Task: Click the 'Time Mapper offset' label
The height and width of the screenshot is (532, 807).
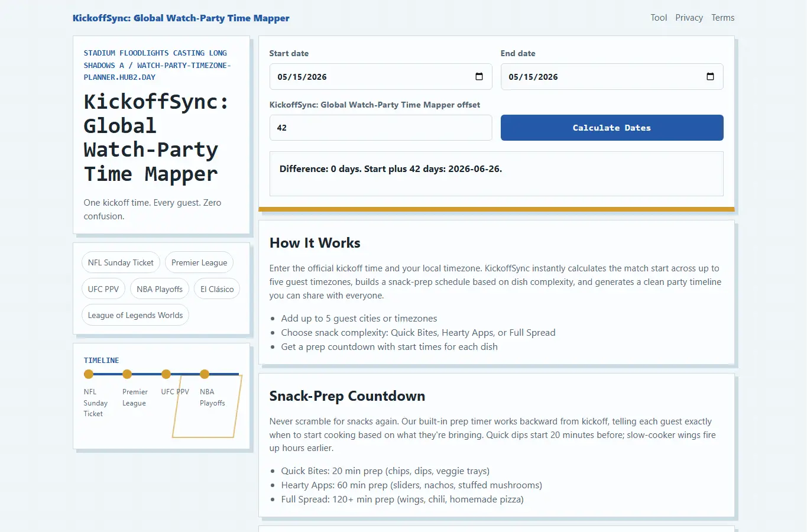Action: point(375,105)
